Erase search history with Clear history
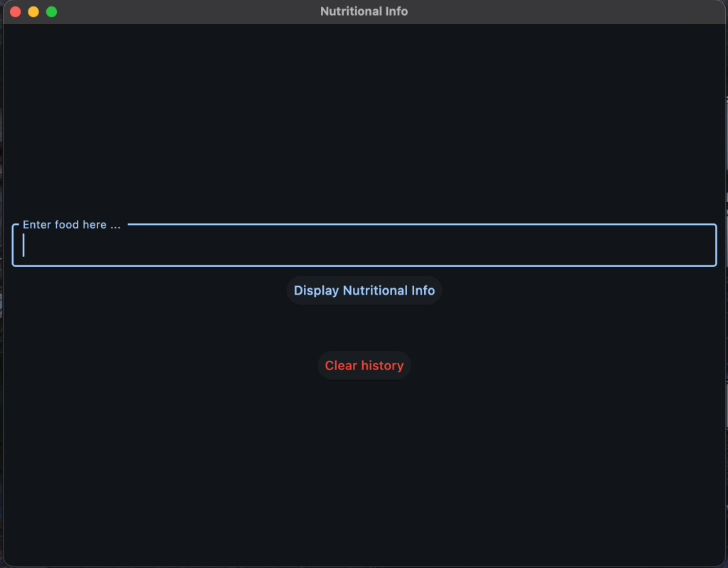 [364, 365]
